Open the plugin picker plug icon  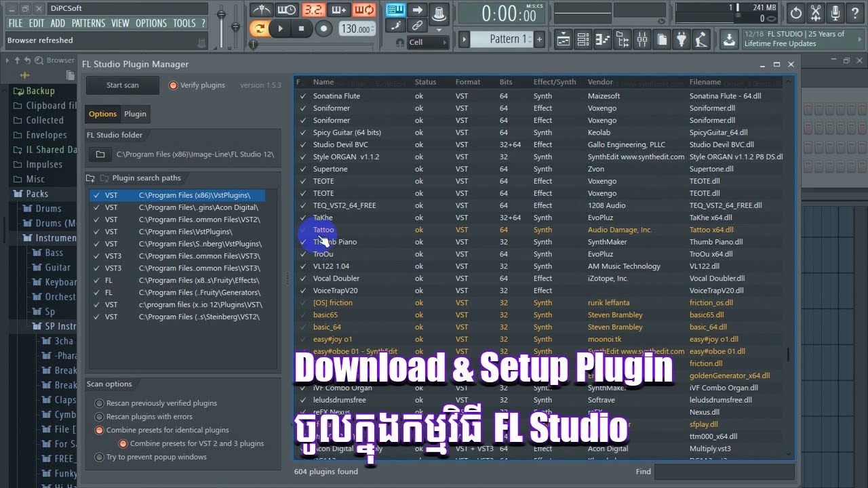682,39
